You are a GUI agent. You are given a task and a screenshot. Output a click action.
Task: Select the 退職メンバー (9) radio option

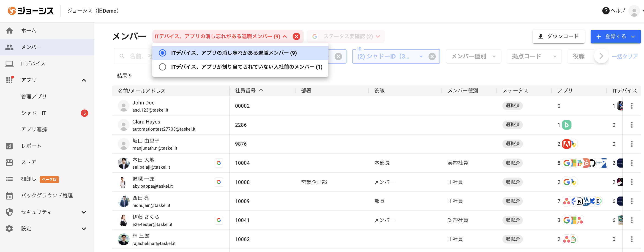[163, 53]
